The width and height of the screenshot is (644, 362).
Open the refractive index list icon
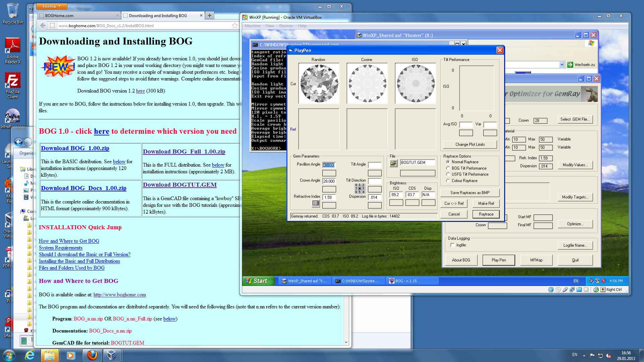point(316,203)
